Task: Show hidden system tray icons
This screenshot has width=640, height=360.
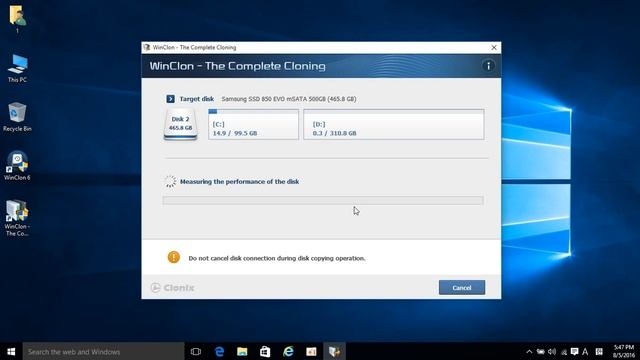Action: pos(529,351)
